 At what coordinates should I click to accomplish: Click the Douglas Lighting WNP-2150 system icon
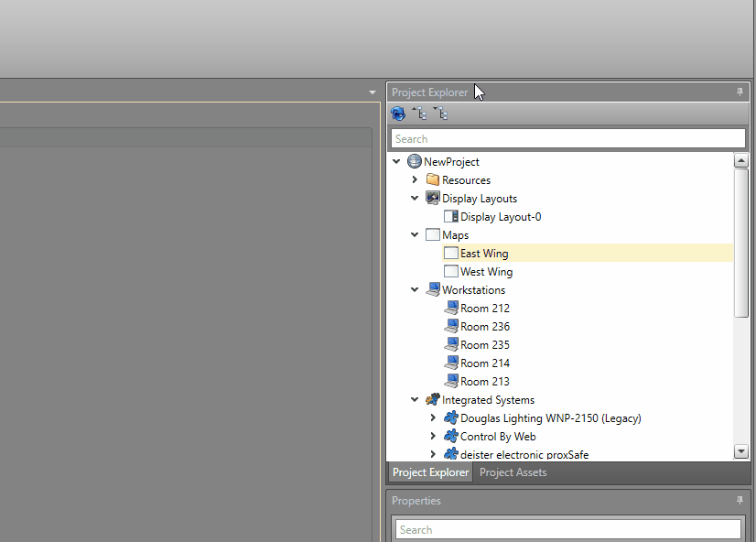click(450, 418)
